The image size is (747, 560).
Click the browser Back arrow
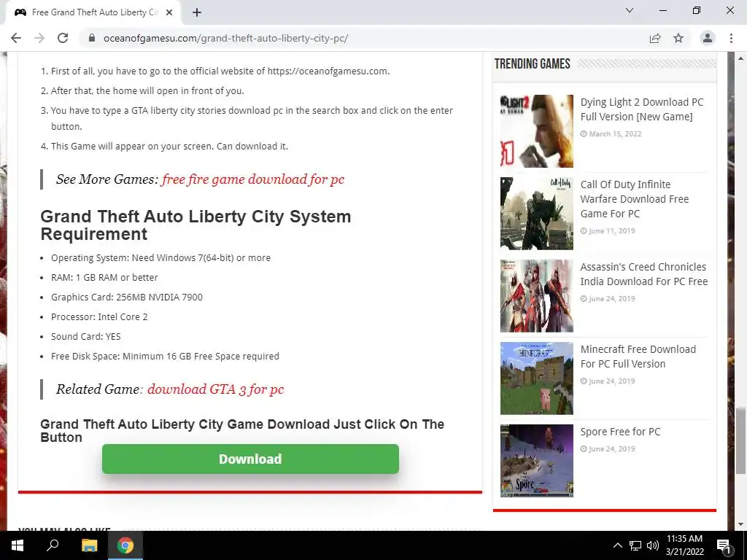16,38
